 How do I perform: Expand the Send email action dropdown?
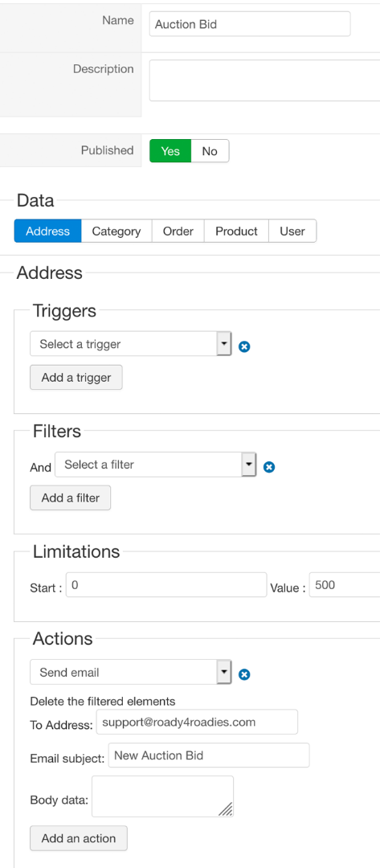coord(130,672)
